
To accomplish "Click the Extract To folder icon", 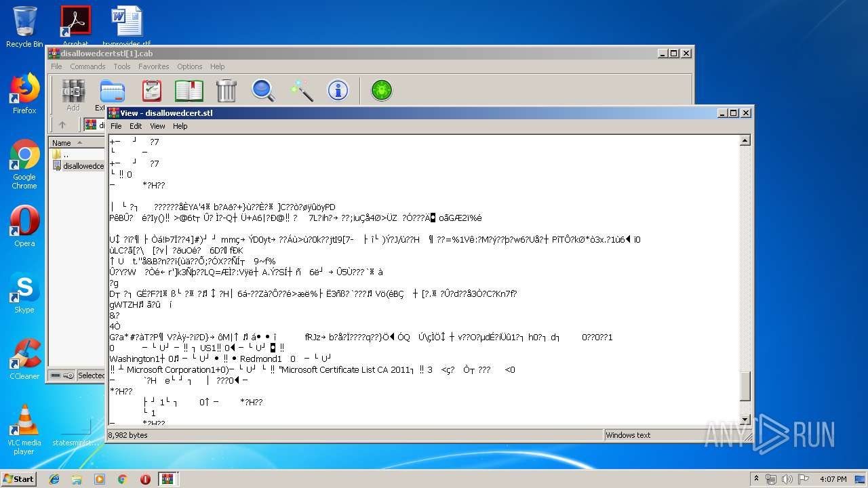I will 112,91.
